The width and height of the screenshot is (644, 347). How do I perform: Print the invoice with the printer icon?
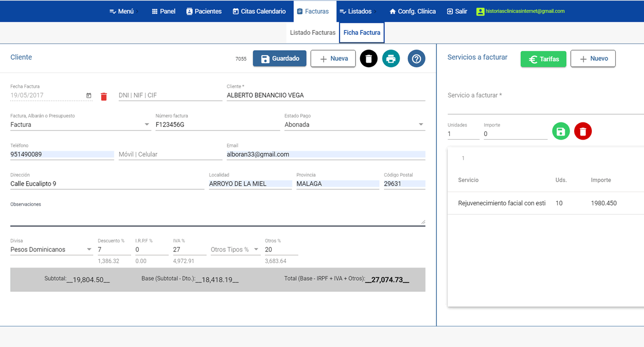coord(391,59)
